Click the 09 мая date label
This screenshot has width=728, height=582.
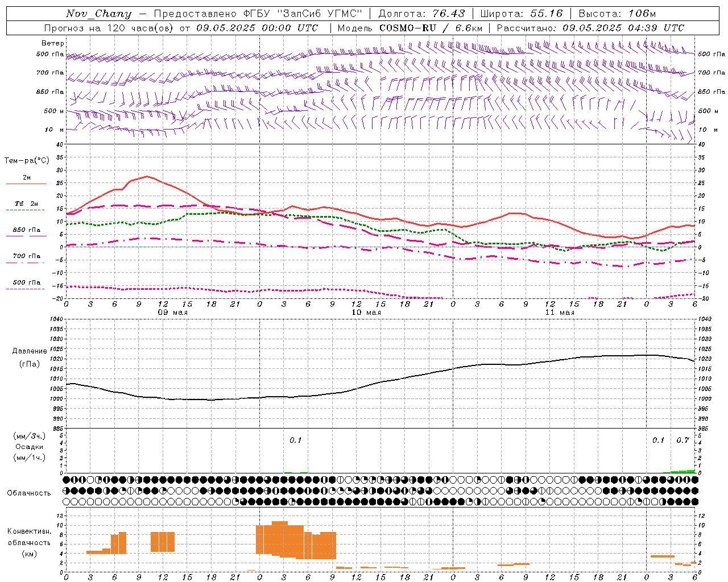[172, 313]
